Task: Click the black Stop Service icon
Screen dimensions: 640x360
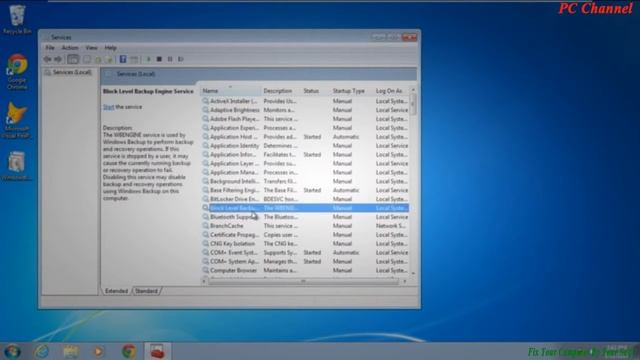Action: coord(159,59)
